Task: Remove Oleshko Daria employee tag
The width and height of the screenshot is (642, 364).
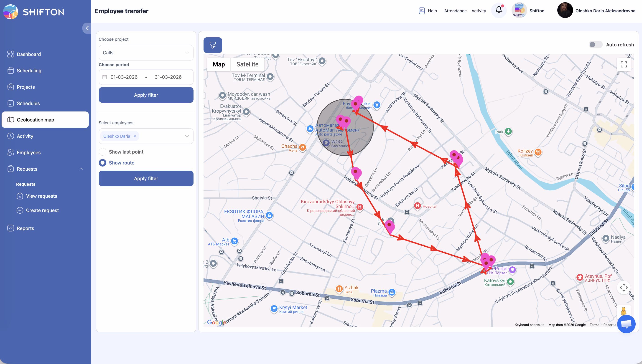Action: (x=135, y=136)
